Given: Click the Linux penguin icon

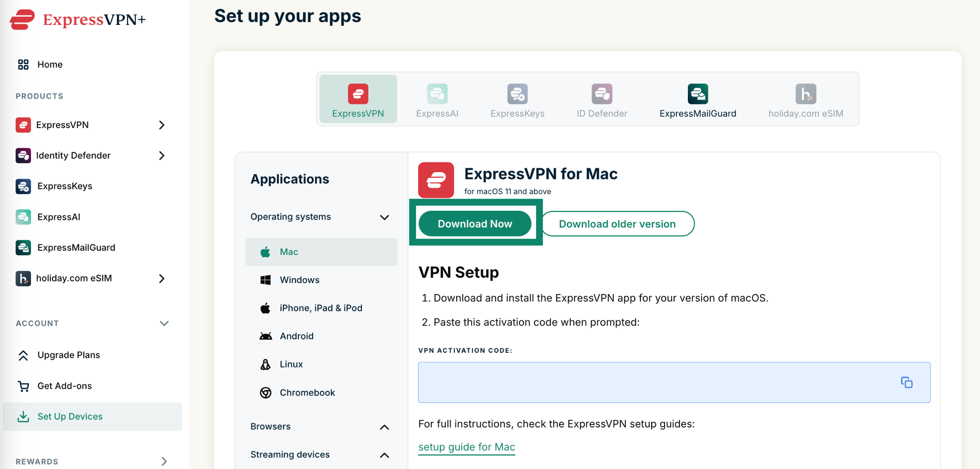Looking at the screenshot, I should (266, 364).
